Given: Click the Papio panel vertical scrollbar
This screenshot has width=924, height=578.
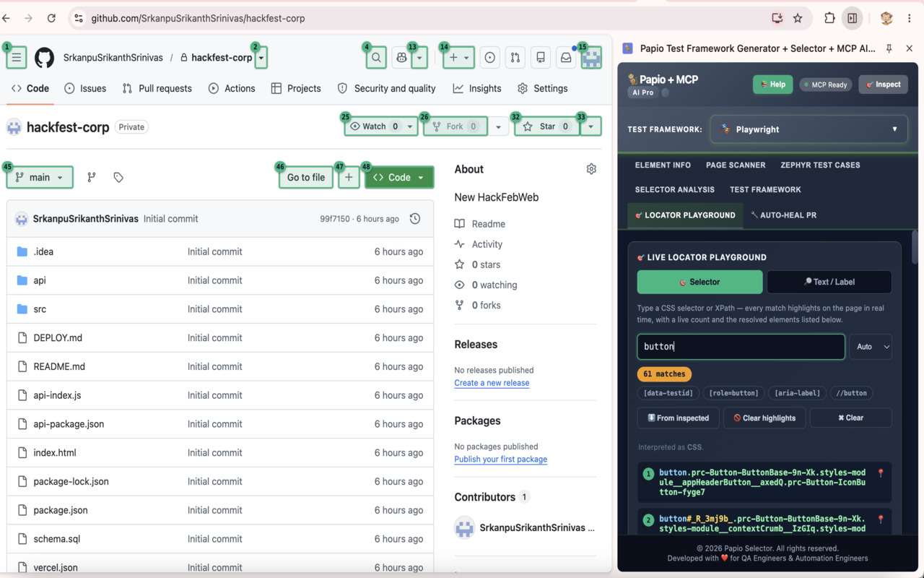Looking at the screenshot, I should (x=915, y=246).
